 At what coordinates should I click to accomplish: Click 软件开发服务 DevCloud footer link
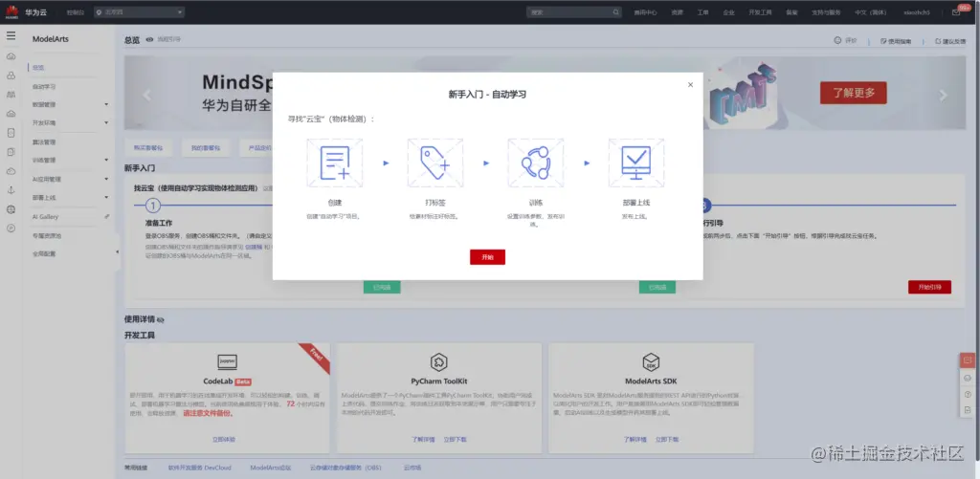click(x=199, y=468)
